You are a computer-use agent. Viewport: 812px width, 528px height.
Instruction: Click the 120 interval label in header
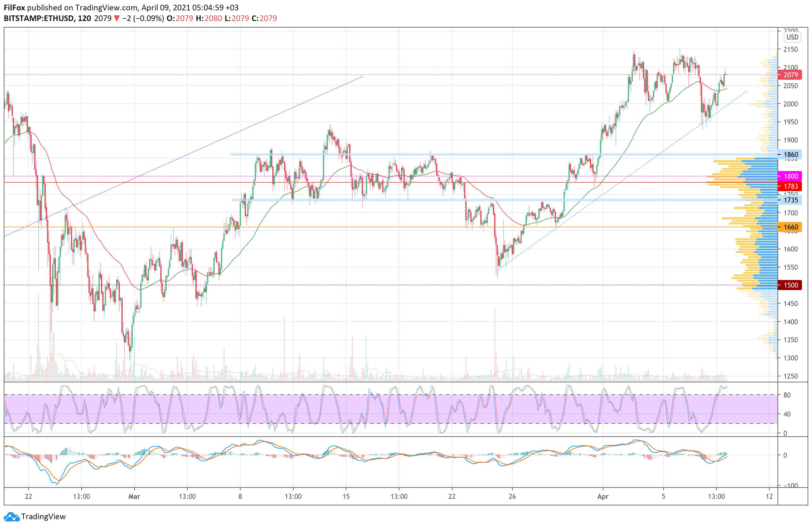coord(84,19)
